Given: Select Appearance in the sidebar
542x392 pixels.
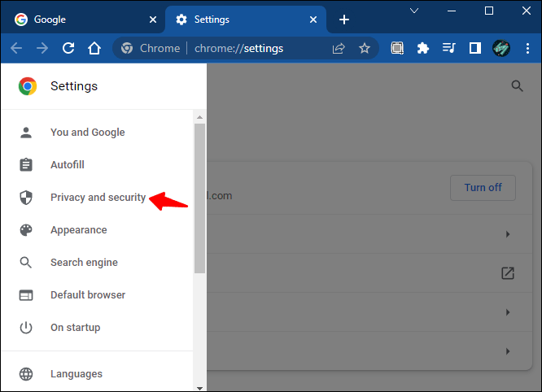Looking at the screenshot, I should [78, 229].
